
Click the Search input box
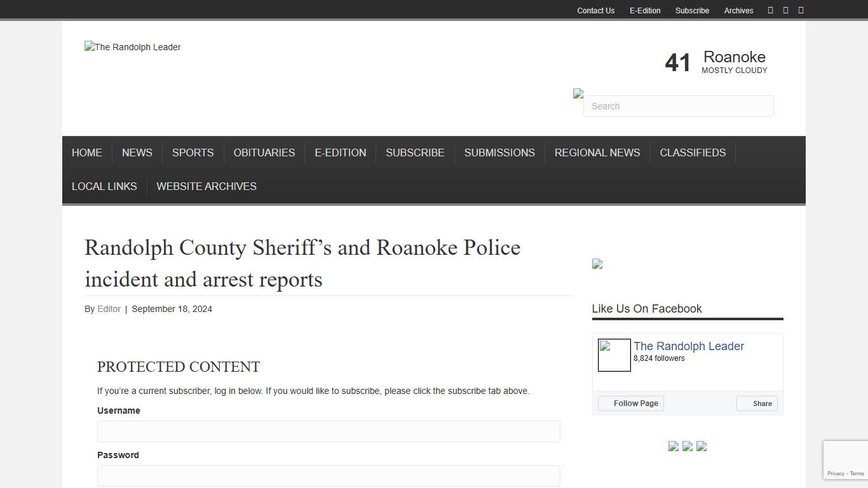[678, 106]
